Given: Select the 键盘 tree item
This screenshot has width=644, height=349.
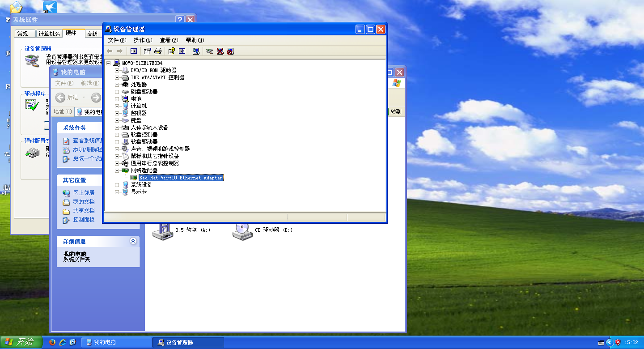Looking at the screenshot, I should [x=136, y=120].
